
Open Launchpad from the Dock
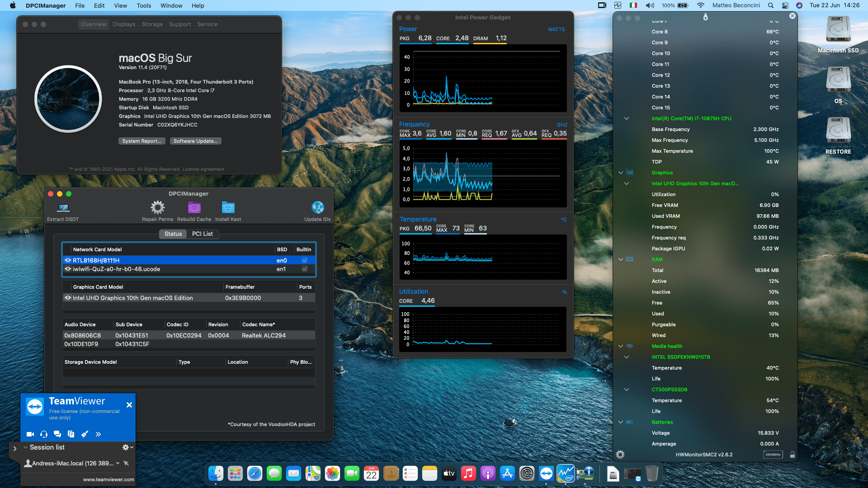(x=235, y=474)
